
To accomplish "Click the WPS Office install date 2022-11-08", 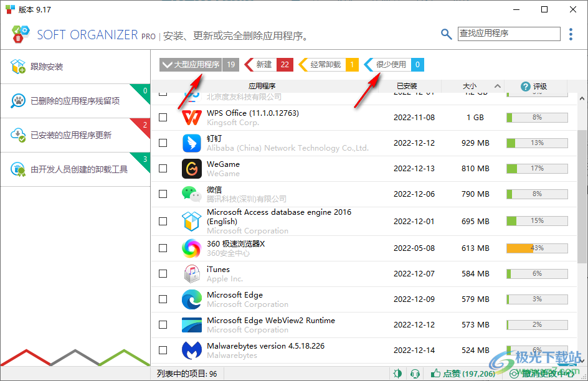I will (414, 117).
